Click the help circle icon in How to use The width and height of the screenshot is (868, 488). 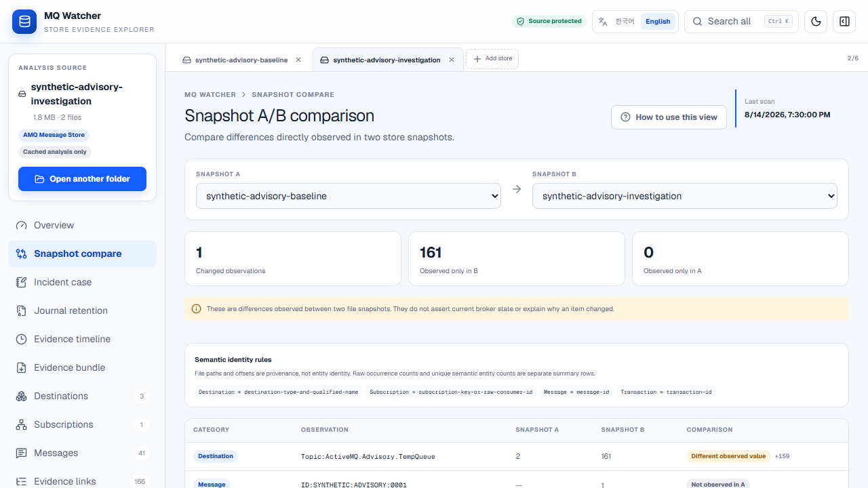pos(625,117)
